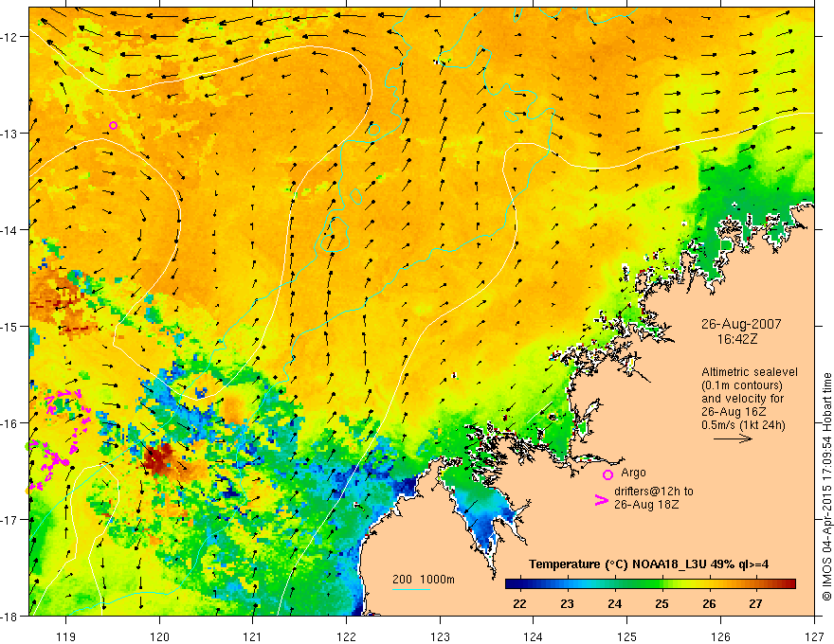Click the 200 1000m depth label
The width and height of the screenshot is (834, 644).
tap(424, 580)
